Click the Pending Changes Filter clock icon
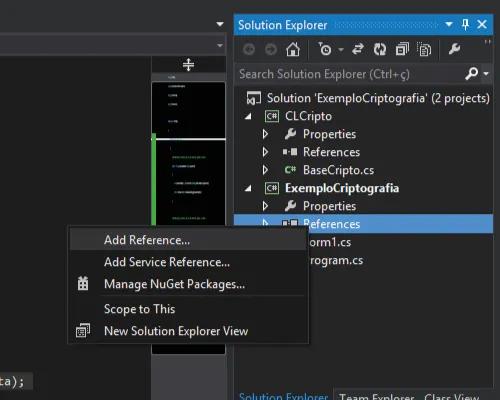 tap(324, 49)
